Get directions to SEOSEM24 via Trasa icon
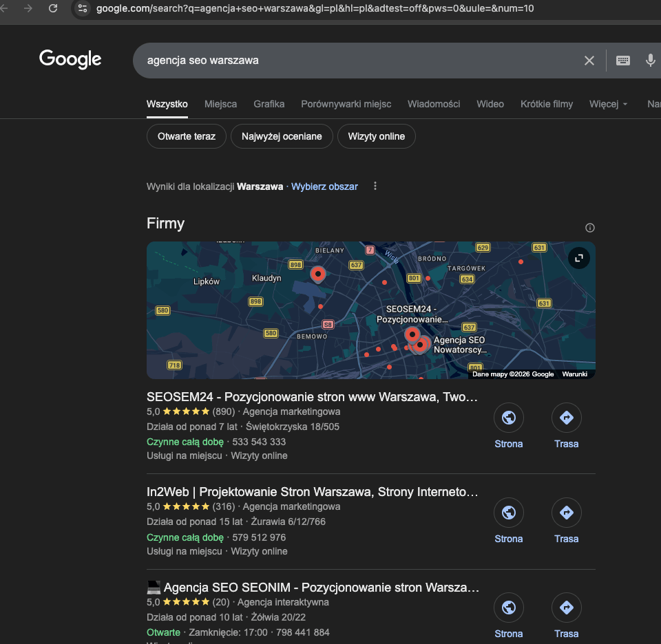The width and height of the screenshot is (661, 644). 567,418
